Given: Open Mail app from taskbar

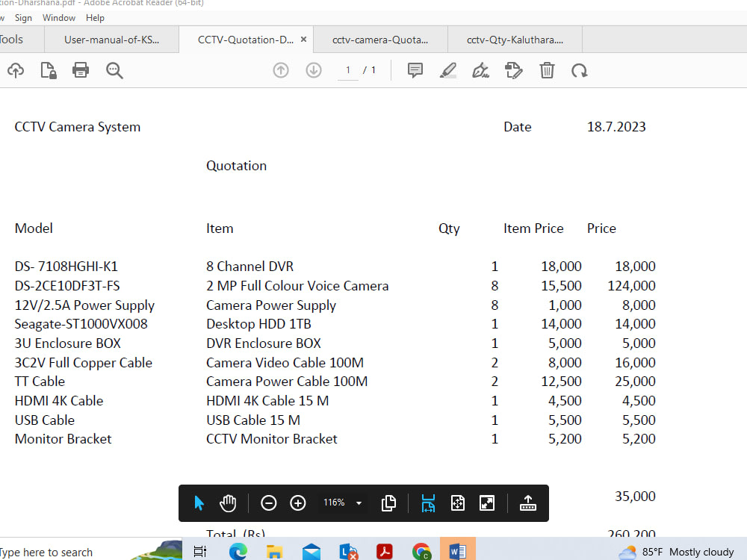Looking at the screenshot, I should click(311, 552).
